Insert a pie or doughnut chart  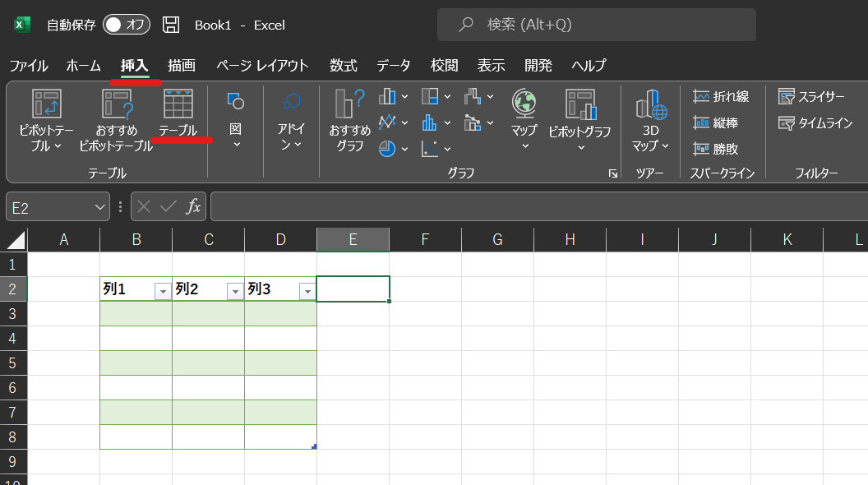pyautogui.click(x=387, y=149)
